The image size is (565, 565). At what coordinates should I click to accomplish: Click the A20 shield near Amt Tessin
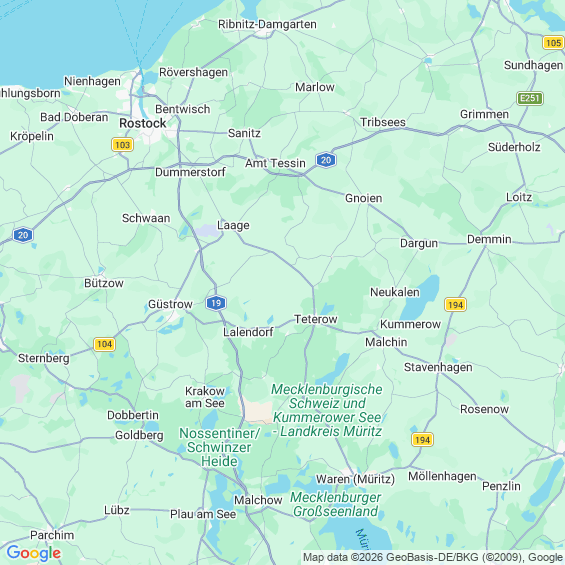click(326, 160)
